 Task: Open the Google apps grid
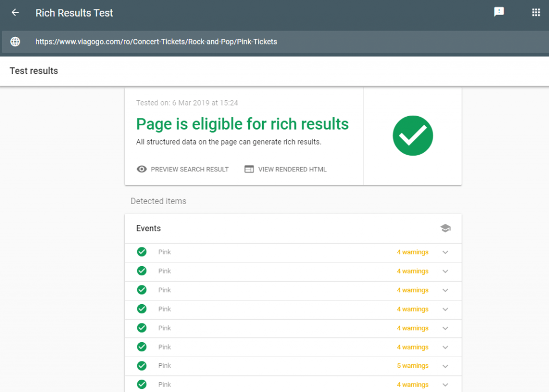[536, 12]
